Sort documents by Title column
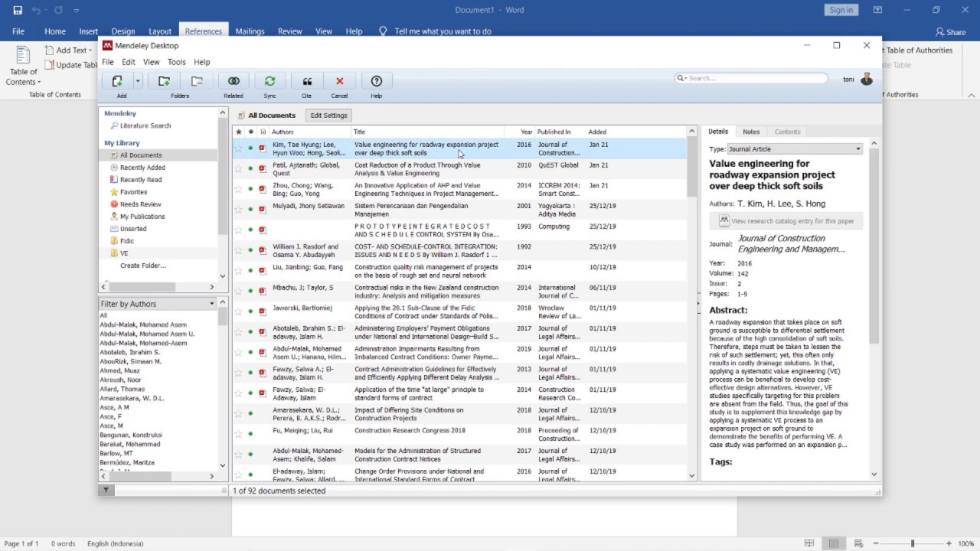The height and width of the screenshot is (551, 980). [x=427, y=132]
